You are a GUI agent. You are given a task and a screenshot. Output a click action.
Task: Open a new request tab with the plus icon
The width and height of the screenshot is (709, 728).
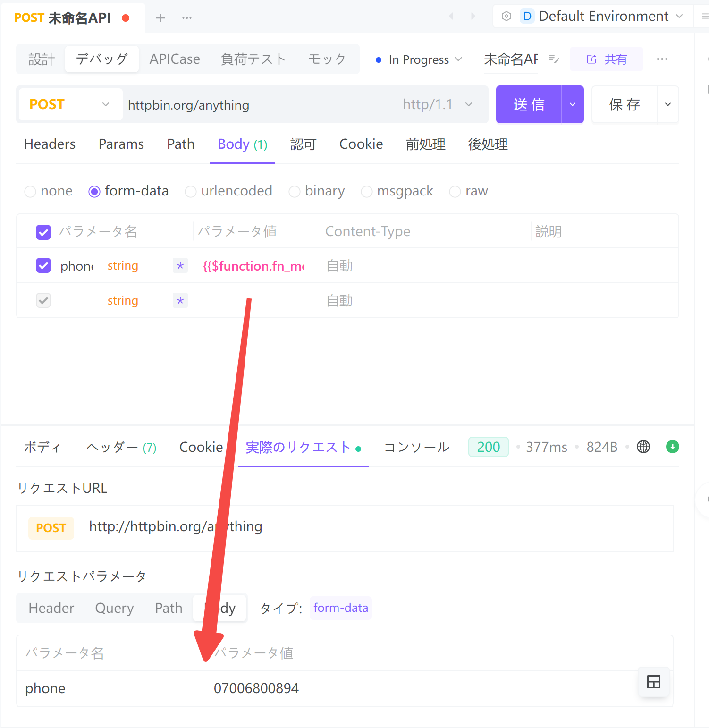click(x=160, y=17)
